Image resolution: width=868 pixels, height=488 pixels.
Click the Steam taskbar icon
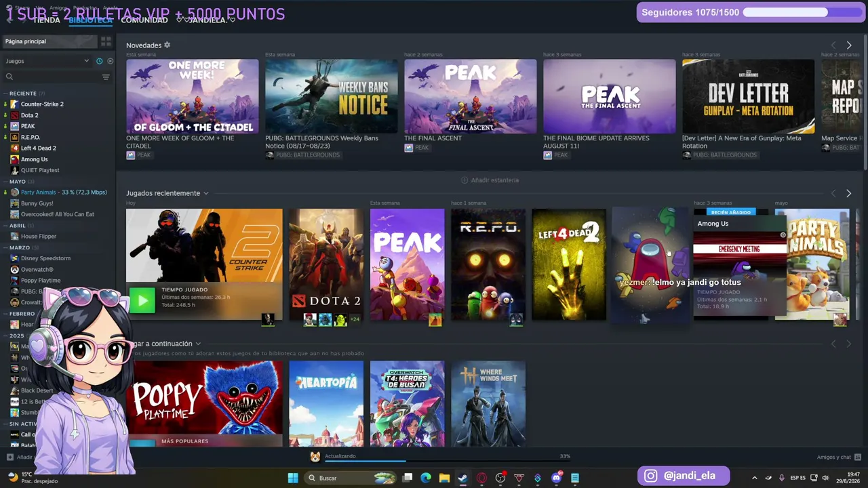[462, 478]
